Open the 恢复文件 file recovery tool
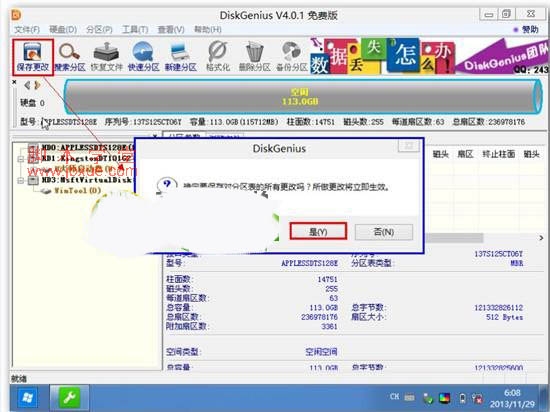This screenshot has width=550, height=412. [107, 57]
